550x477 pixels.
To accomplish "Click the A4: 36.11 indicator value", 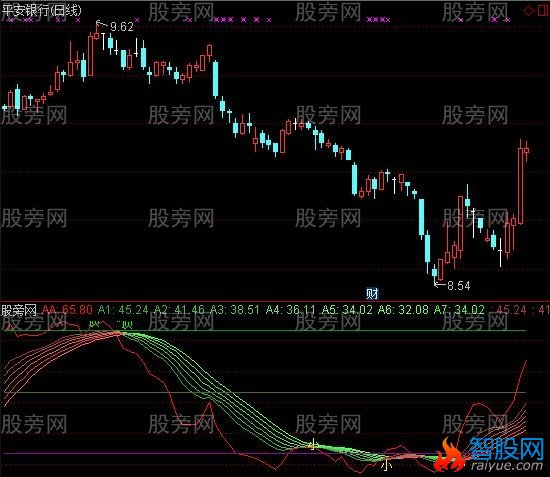I will pos(291,310).
